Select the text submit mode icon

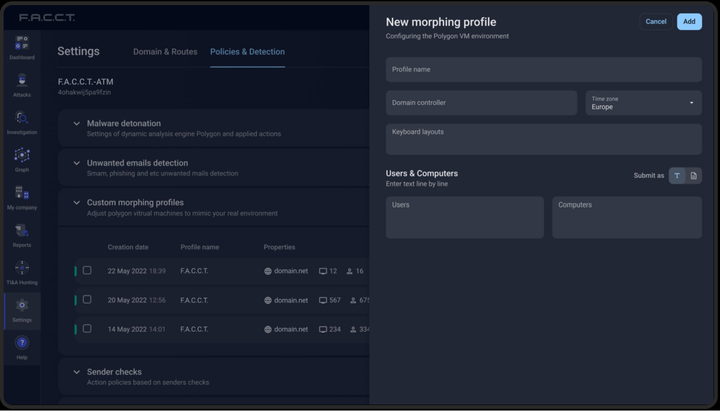point(677,176)
